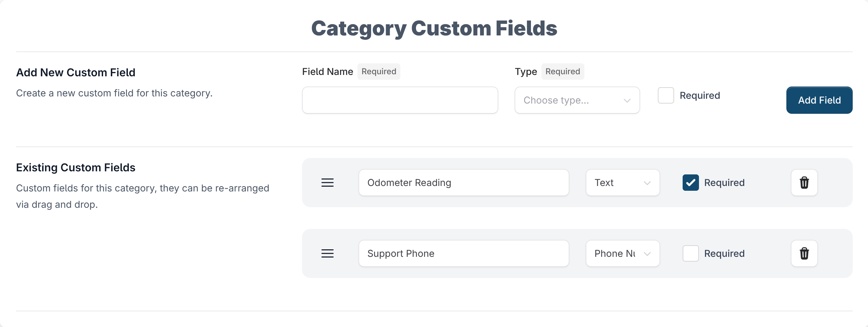Click the Support Phone name field
Screen dimensions: 868x327
pos(464,253)
